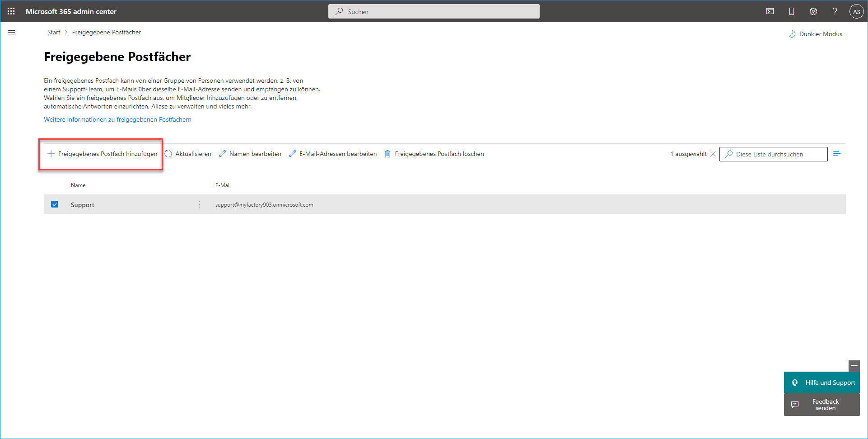Open the Cloud Shell icon in header
The height and width of the screenshot is (439, 868).
(x=770, y=11)
